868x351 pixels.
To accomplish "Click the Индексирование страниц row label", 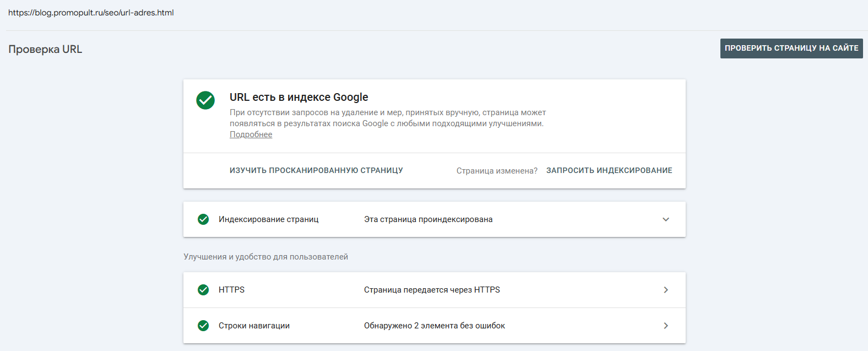I will coord(268,219).
